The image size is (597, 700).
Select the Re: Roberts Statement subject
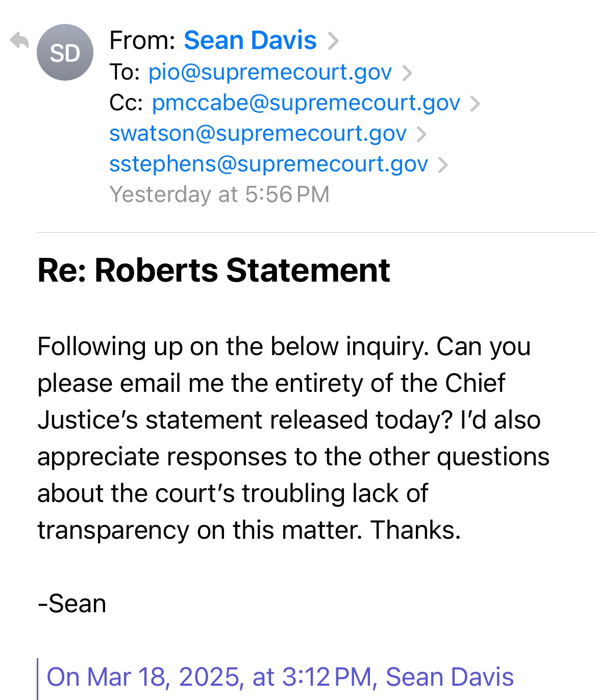214,270
